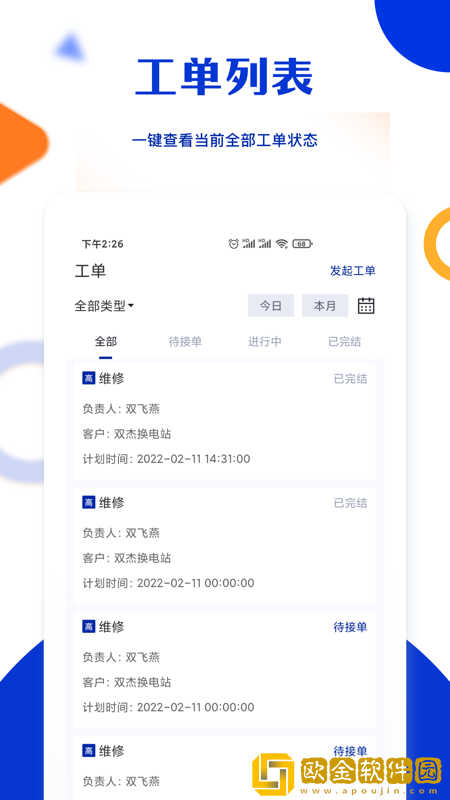450x800 pixels.
Task: Filter work orders by 本月
Action: click(325, 306)
